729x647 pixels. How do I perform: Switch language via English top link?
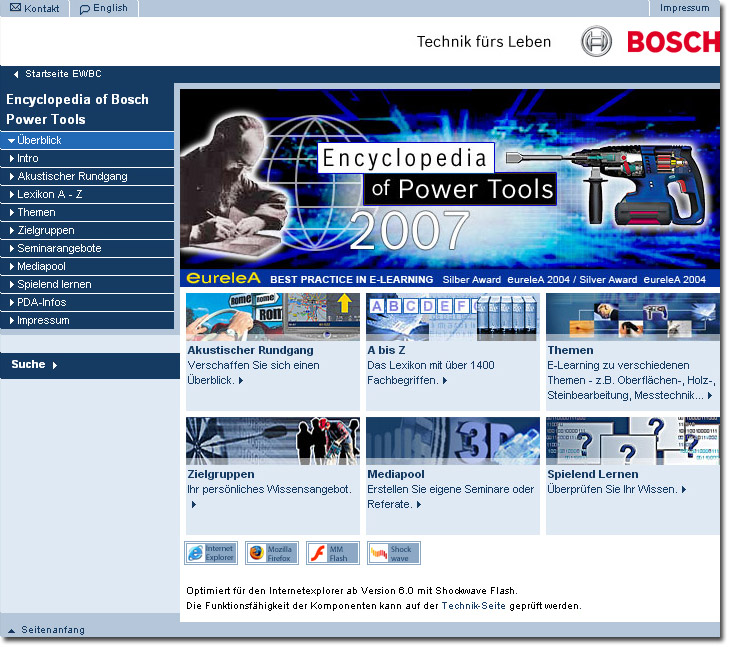pyautogui.click(x=110, y=8)
